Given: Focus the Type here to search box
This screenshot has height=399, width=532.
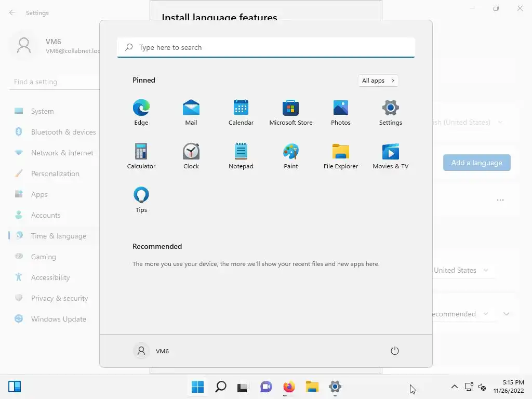Looking at the screenshot, I should [x=266, y=47].
